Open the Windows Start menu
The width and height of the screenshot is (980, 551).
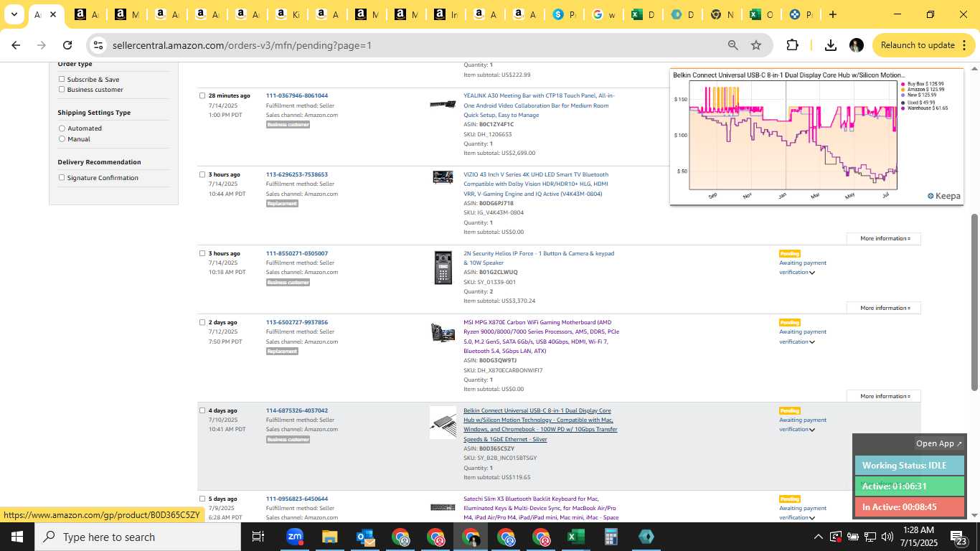point(17,537)
